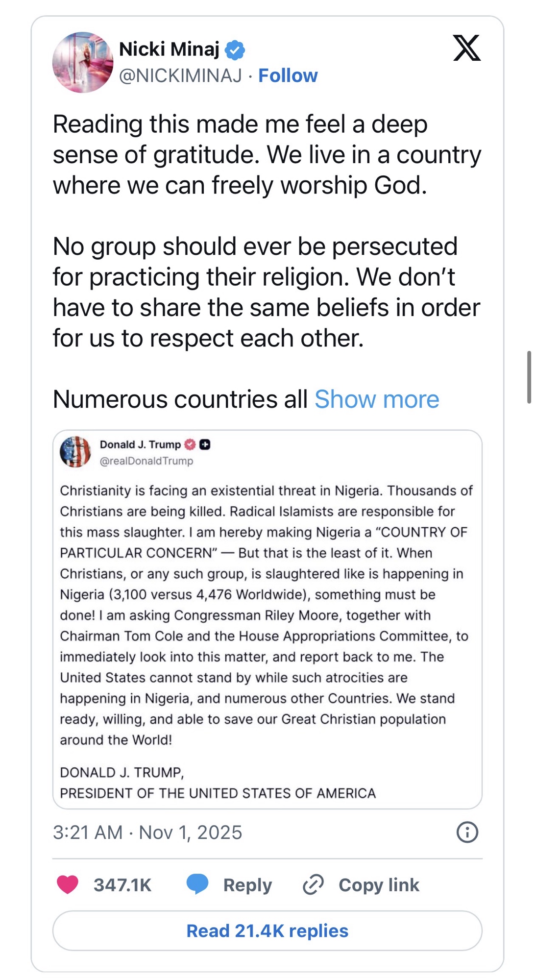Viewport: 535px width, 980px height.
Task: Click the @realDonaldTrump handle
Action: [x=146, y=461]
